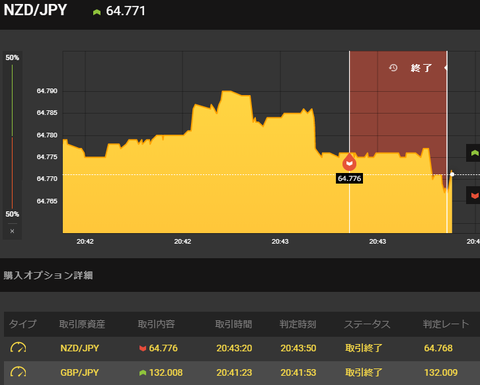This screenshot has height=385, width=480.
Task: Click the NZD/JPY title at top
Action: [35, 10]
